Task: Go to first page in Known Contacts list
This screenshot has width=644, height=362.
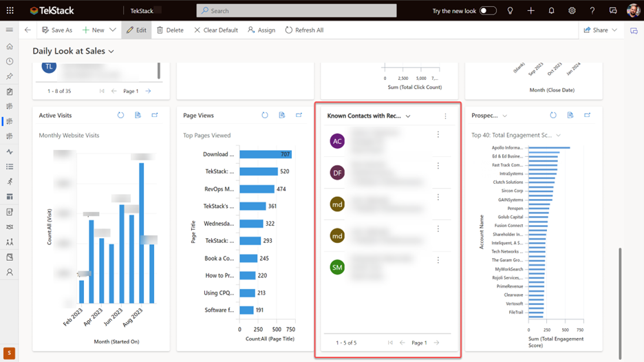Action: coord(389,343)
